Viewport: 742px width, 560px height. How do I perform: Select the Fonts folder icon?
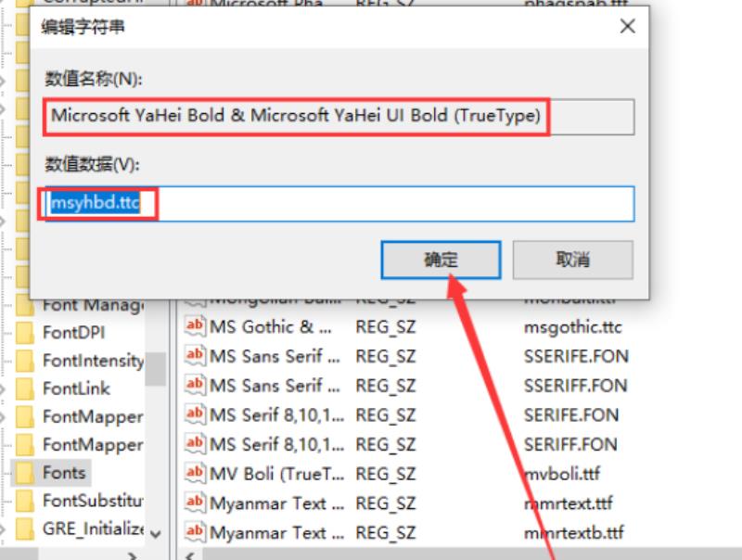click(25, 473)
